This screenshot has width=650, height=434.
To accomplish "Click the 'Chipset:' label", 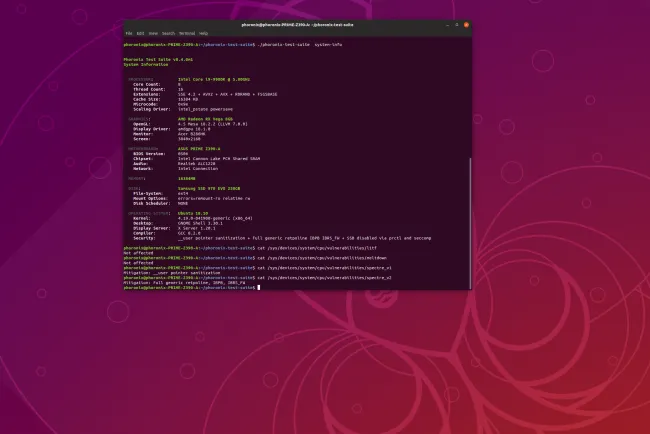I will pyautogui.click(x=143, y=159).
